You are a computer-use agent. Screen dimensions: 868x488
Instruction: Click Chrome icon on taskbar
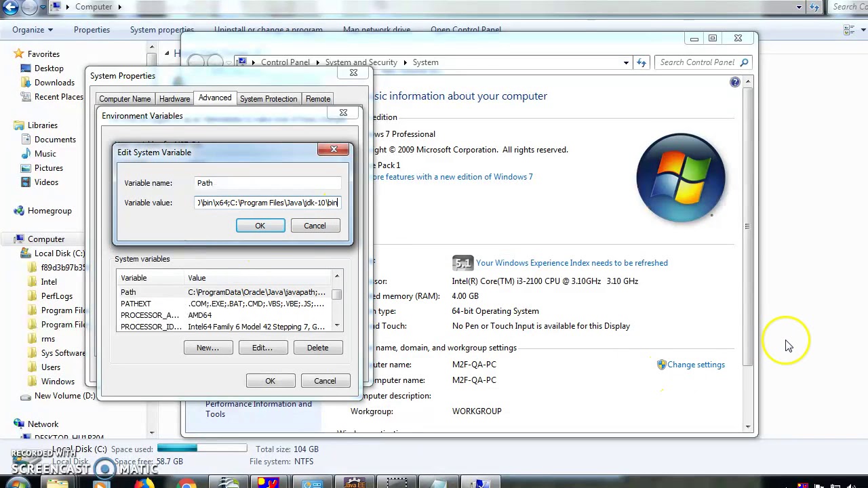(186, 483)
